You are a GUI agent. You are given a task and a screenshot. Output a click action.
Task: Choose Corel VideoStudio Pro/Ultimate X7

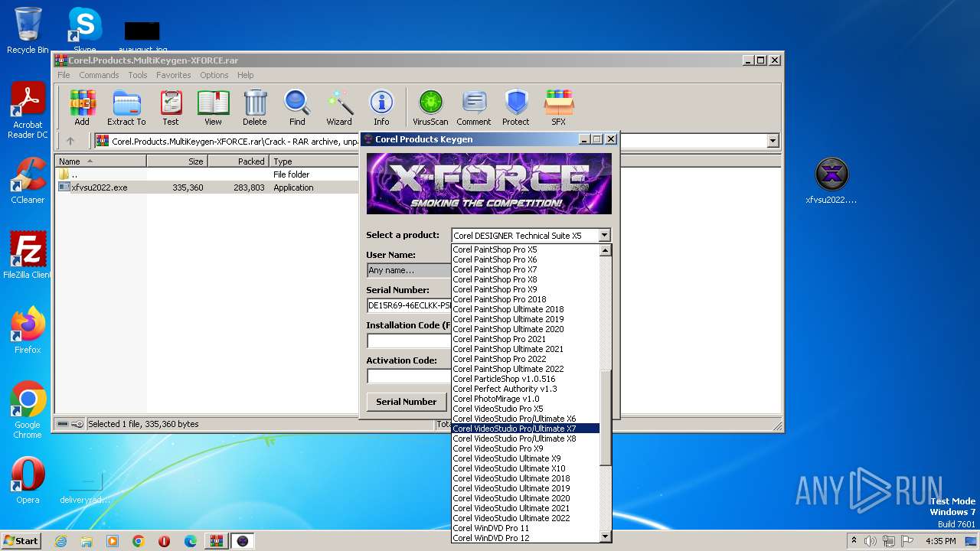click(525, 429)
